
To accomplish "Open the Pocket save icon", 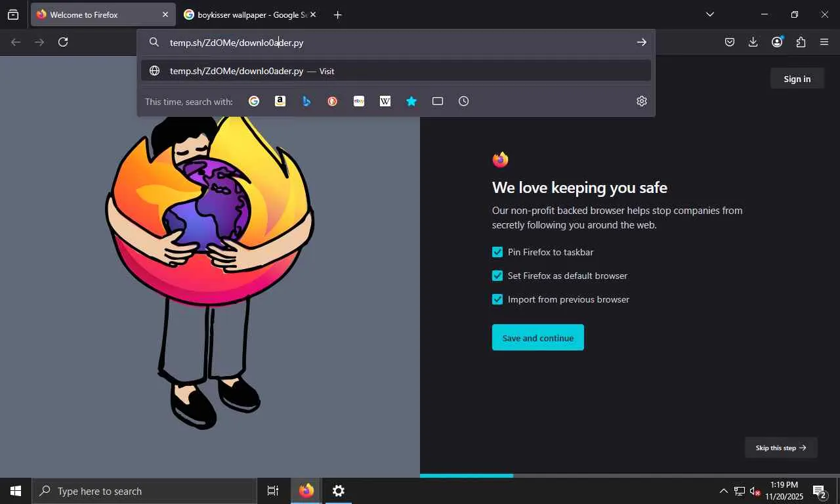I will 730,42.
